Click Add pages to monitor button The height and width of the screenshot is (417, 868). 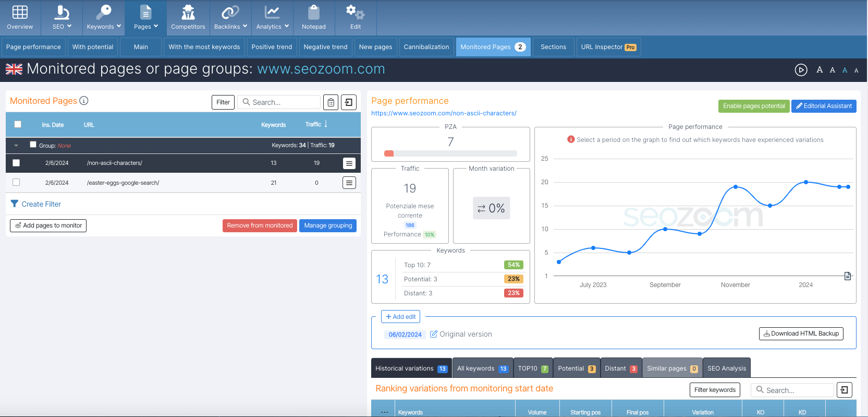pos(48,225)
